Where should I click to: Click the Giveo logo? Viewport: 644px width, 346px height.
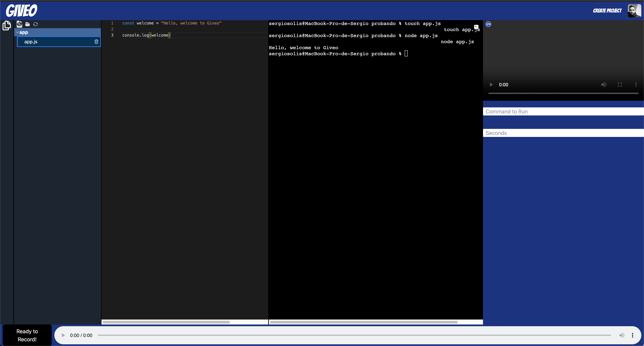(21, 11)
